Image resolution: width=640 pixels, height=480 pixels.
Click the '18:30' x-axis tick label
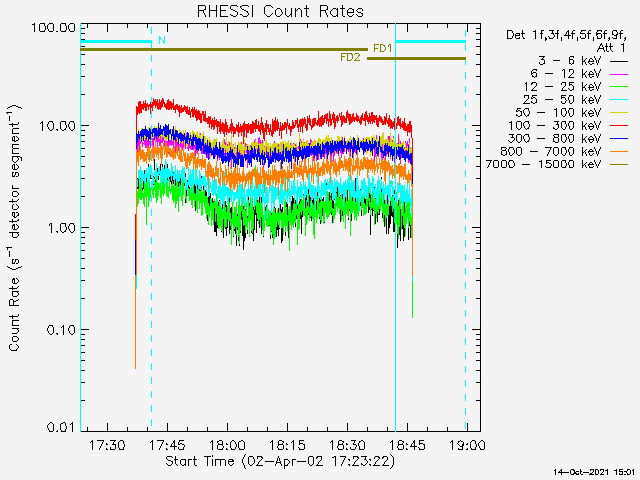(347, 445)
